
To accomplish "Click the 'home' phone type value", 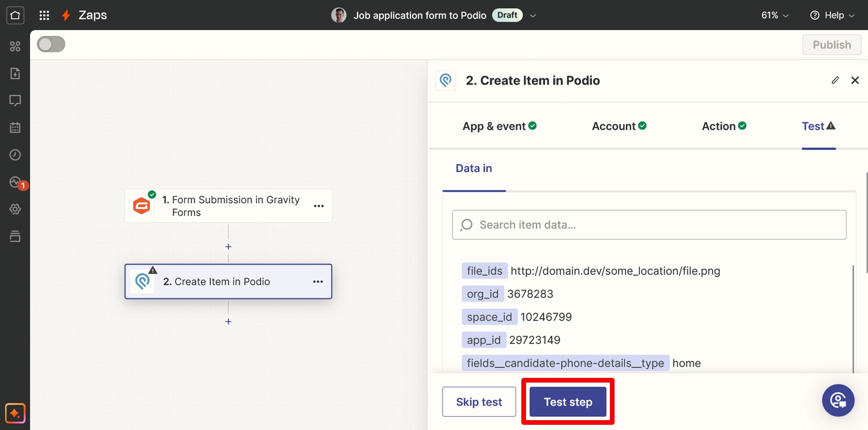I will [x=687, y=363].
